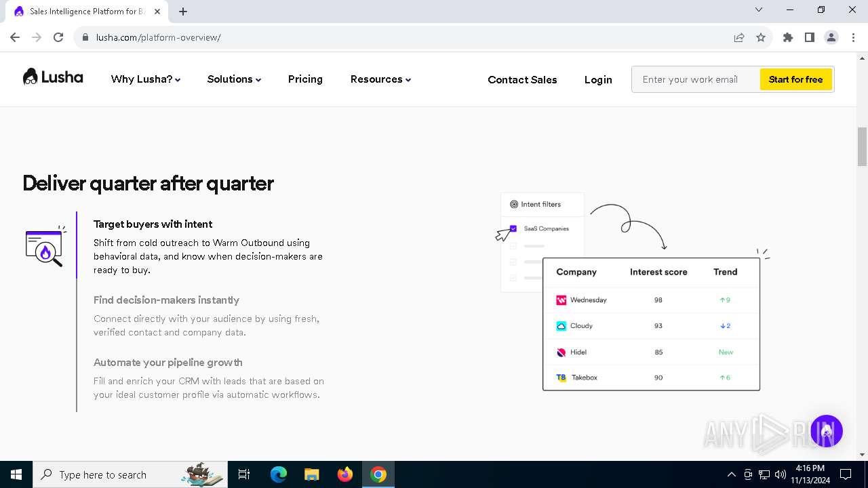This screenshot has width=868, height=488.
Task: Select Target buyers with intent section
Action: (x=209, y=247)
